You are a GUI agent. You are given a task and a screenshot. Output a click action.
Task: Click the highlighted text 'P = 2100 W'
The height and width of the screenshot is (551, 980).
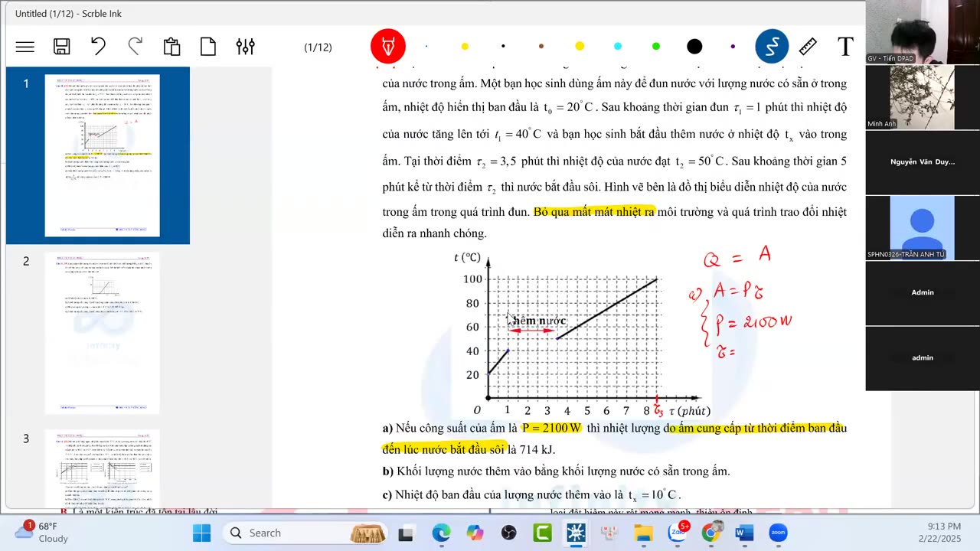552,428
